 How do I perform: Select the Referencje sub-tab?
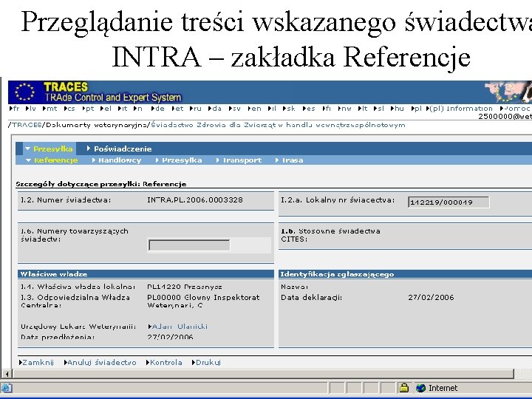[x=52, y=160]
